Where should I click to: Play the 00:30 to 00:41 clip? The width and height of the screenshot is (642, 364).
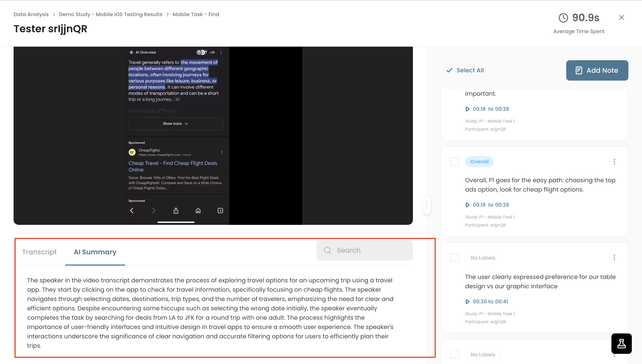coord(486,301)
